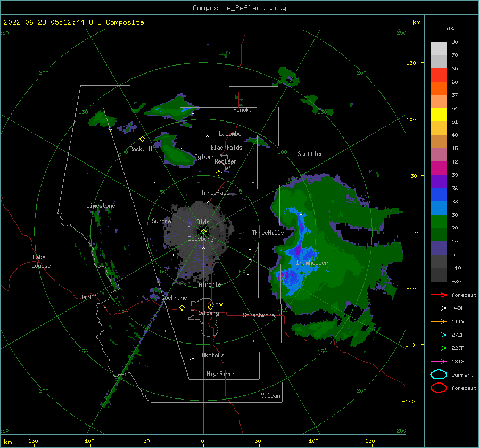Select the light gray 70-80 dBZ swatch
Image resolution: width=479 pixels, height=448 pixels.
[x=439, y=48]
